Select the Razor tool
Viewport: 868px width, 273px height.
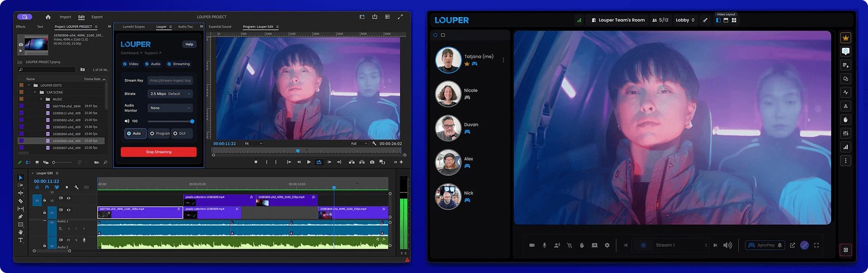tap(20, 201)
